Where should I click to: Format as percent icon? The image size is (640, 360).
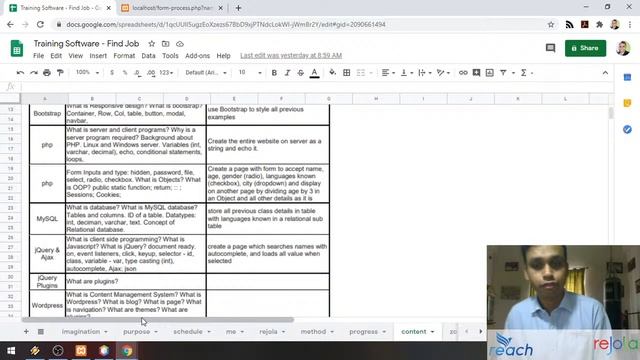pos(125,73)
